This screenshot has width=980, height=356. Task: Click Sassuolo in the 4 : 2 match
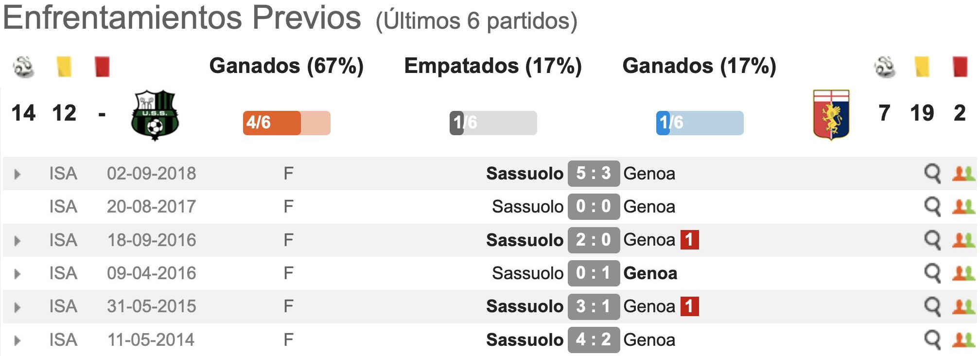pyautogui.click(x=525, y=340)
